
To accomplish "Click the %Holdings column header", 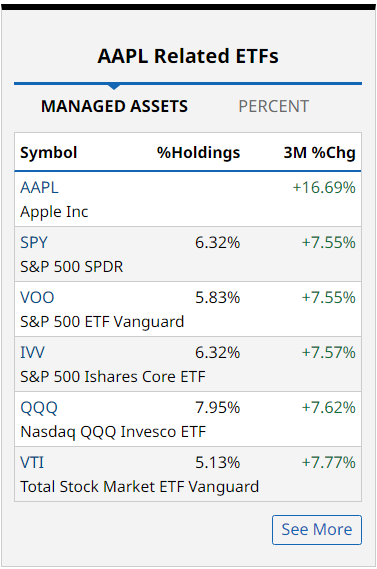I will click(x=198, y=152).
